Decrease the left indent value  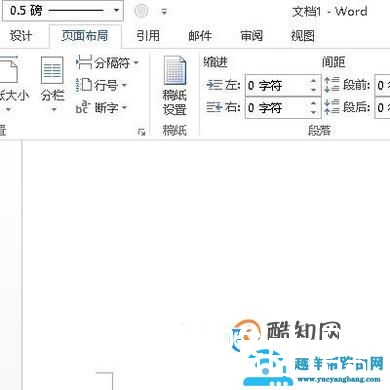[313, 90]
